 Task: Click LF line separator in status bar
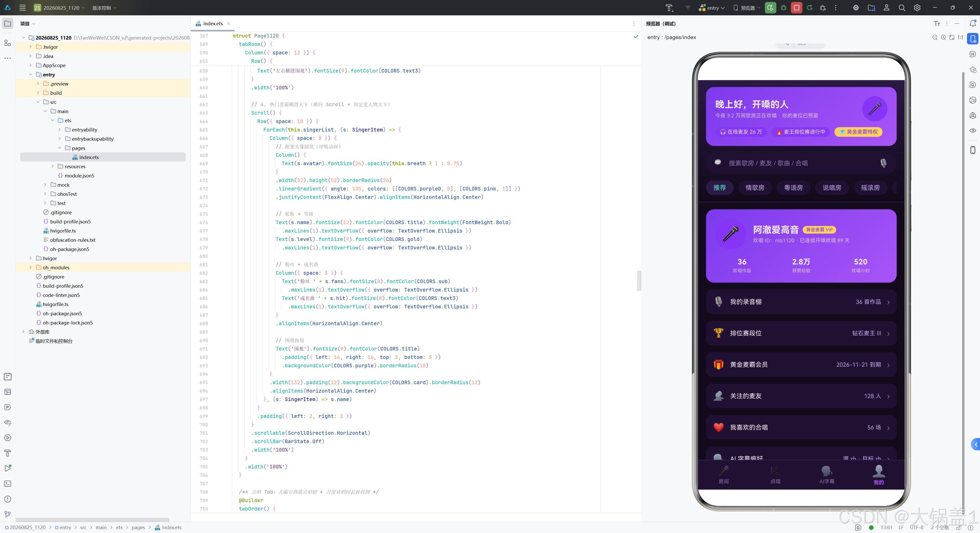click(x=901, y=527)
